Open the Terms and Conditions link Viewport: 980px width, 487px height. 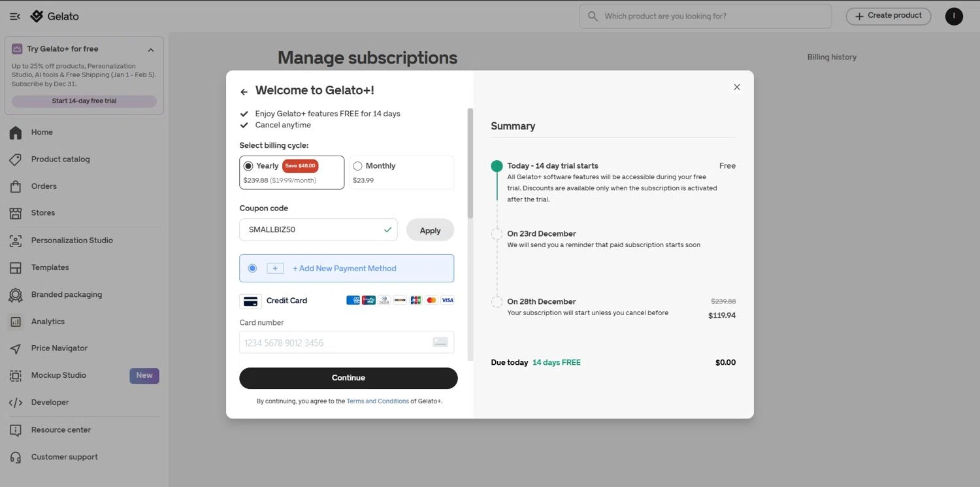pos(378,401)
